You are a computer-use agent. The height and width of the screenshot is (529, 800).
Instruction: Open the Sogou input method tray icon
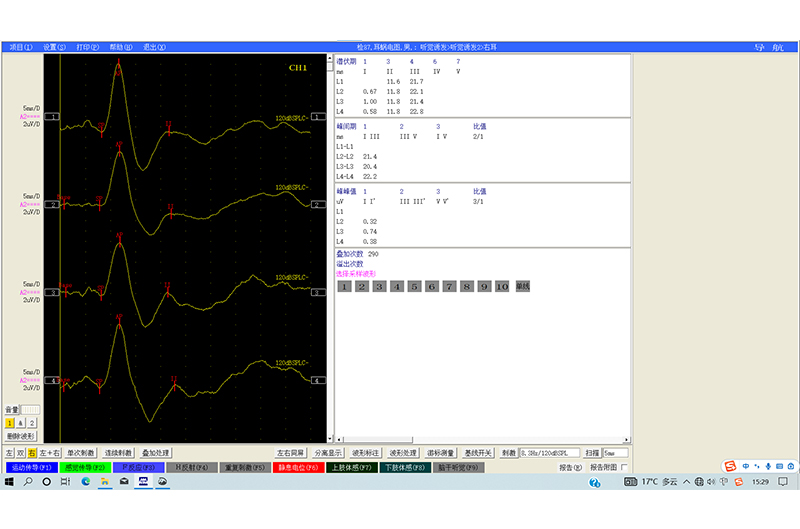[738, 482]
